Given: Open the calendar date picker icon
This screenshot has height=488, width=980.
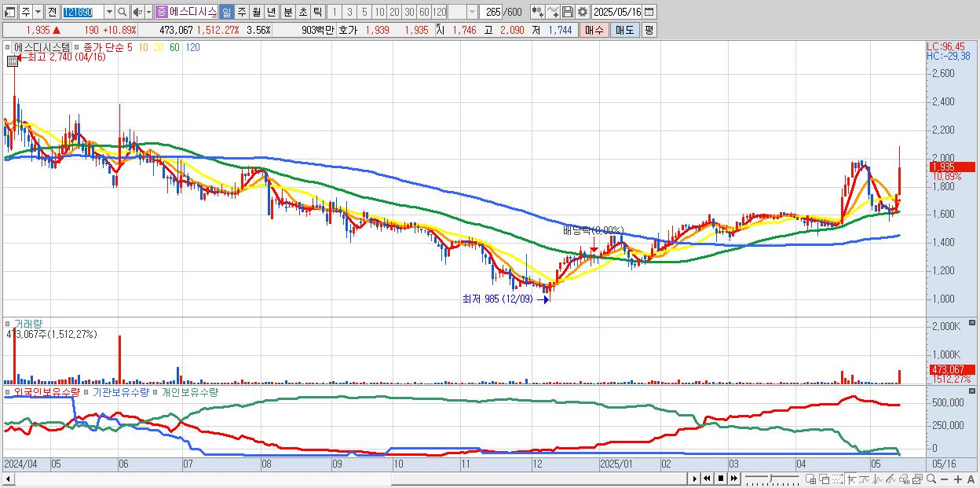Looking at the screenshot, I should [x=649, y=12].
